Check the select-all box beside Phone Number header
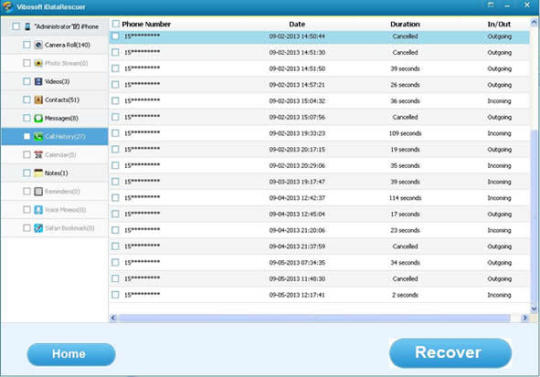Image resolution: width=540 pixels, height=377 pixels. tap(116, 24)
